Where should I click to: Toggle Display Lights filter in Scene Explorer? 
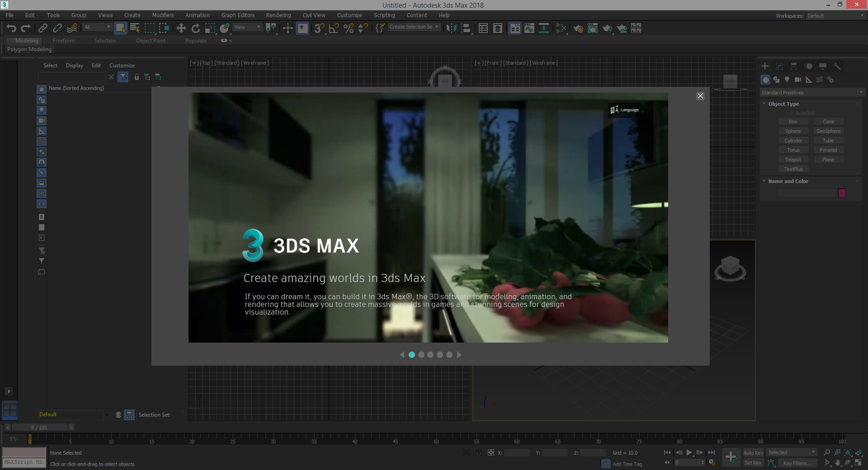point(42,110)
